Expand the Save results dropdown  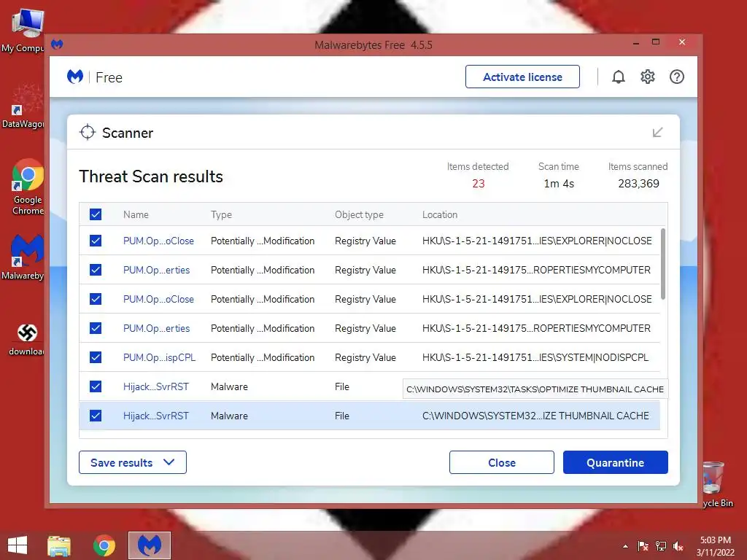133,462
